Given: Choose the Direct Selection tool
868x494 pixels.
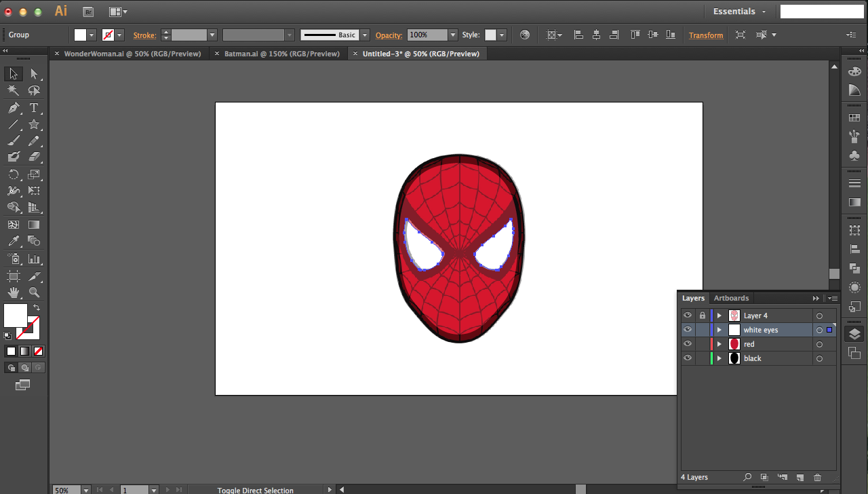Looking at the screenshot, I should (33, 74).
